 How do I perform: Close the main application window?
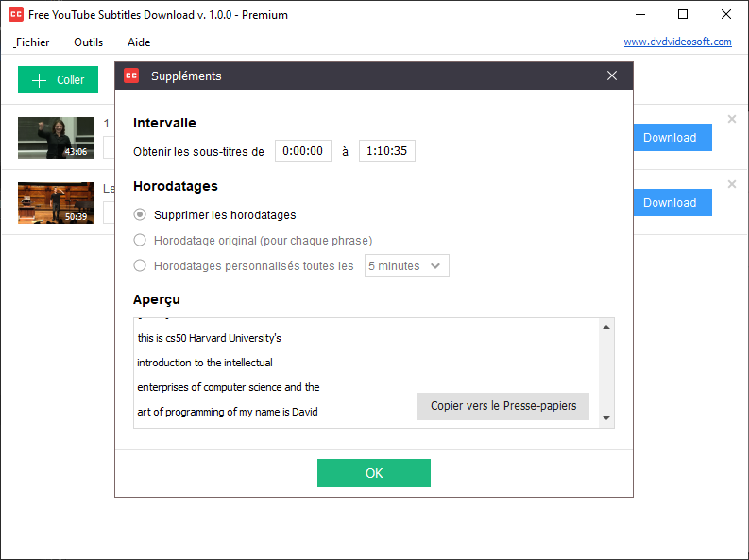[x=726, y=14]
